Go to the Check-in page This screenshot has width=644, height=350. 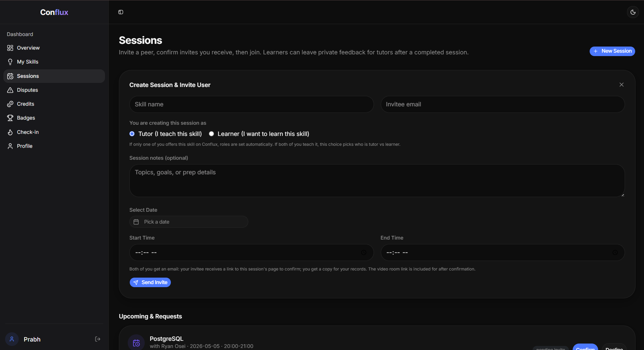click(54, 132)
